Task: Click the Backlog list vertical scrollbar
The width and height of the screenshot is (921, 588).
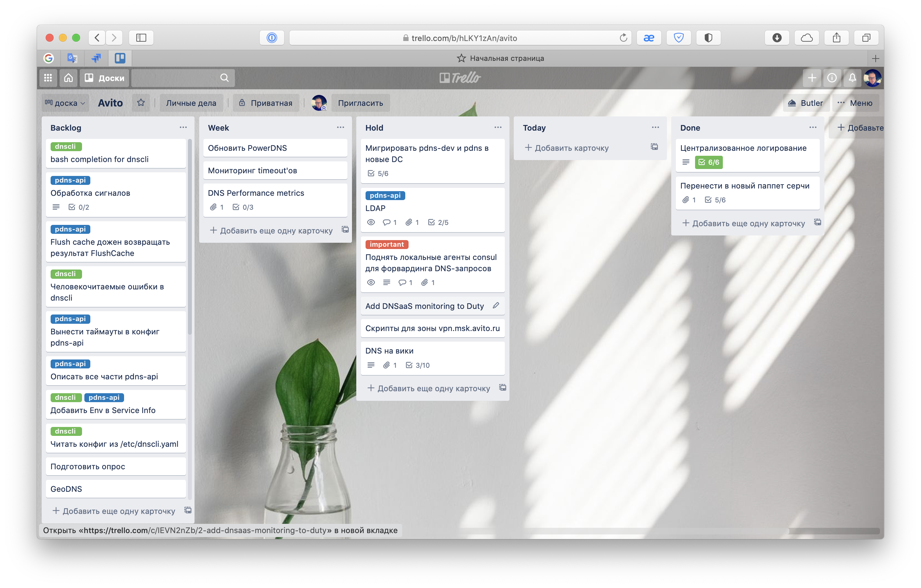Action: (x=189, y=237)
